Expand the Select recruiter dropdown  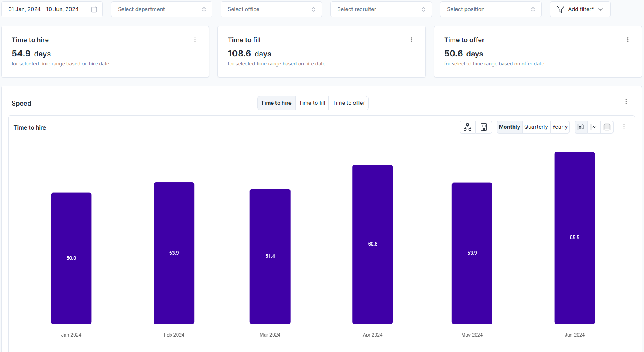tap(381, 9)
